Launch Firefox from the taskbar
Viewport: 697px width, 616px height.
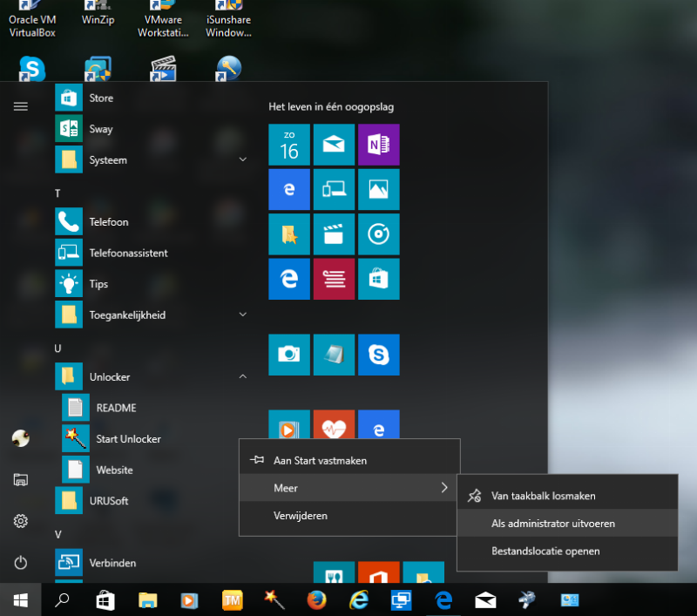click(315, 599)
